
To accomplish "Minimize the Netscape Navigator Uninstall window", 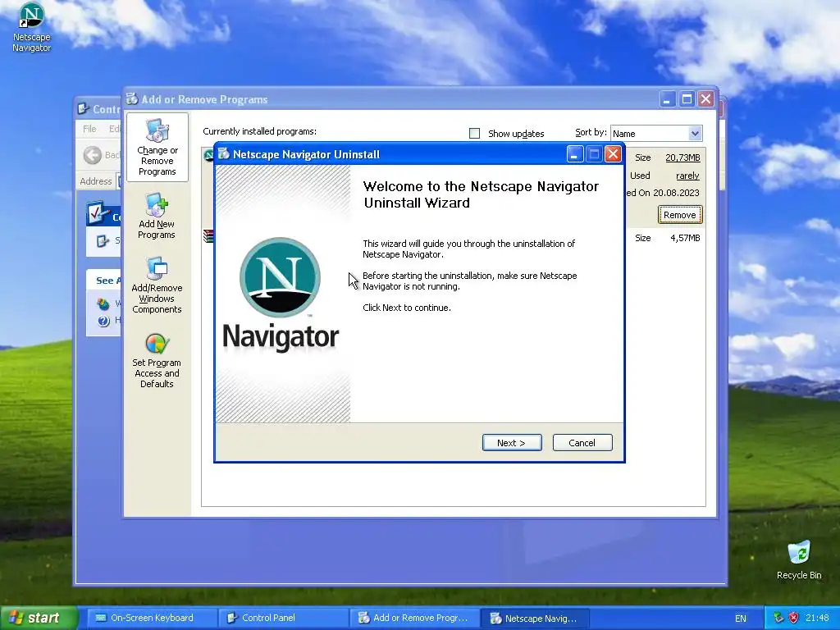I will tap(575, 154).
